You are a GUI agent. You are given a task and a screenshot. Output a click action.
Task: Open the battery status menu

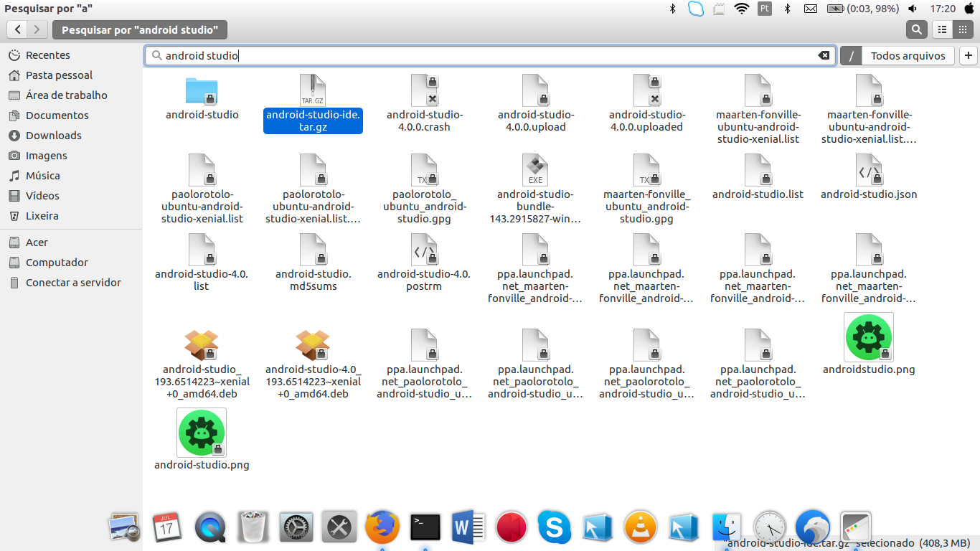(x=863, y=9)
